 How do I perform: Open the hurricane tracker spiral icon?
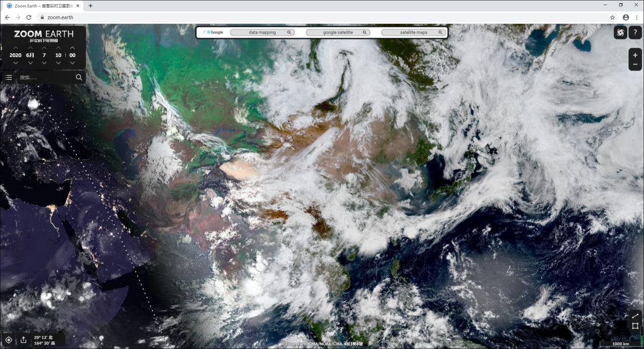620,33
